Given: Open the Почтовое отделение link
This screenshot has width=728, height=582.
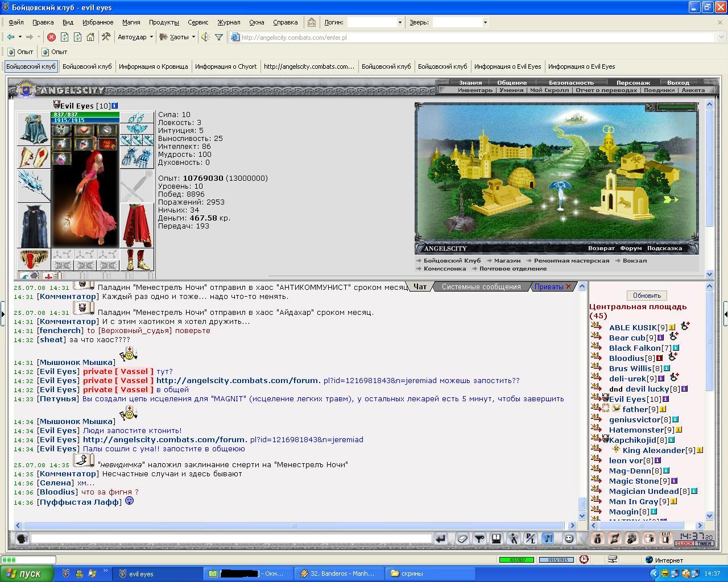Looking at the screenshot, I should pos(512,268).
